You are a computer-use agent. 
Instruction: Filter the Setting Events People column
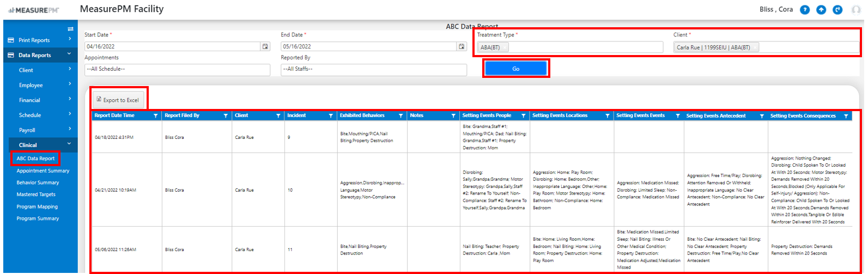pyautogui.click(x=524, y=116)
